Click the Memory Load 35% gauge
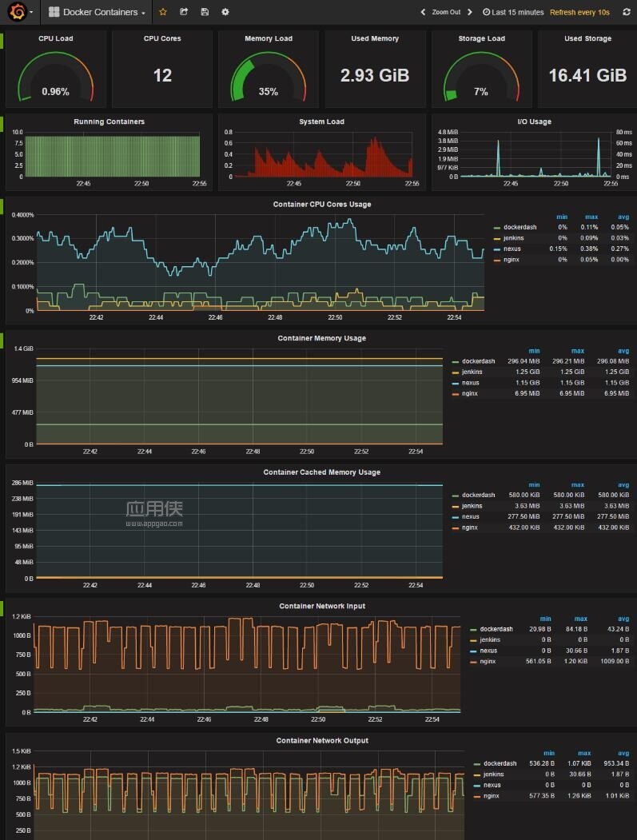 (269, 76)
